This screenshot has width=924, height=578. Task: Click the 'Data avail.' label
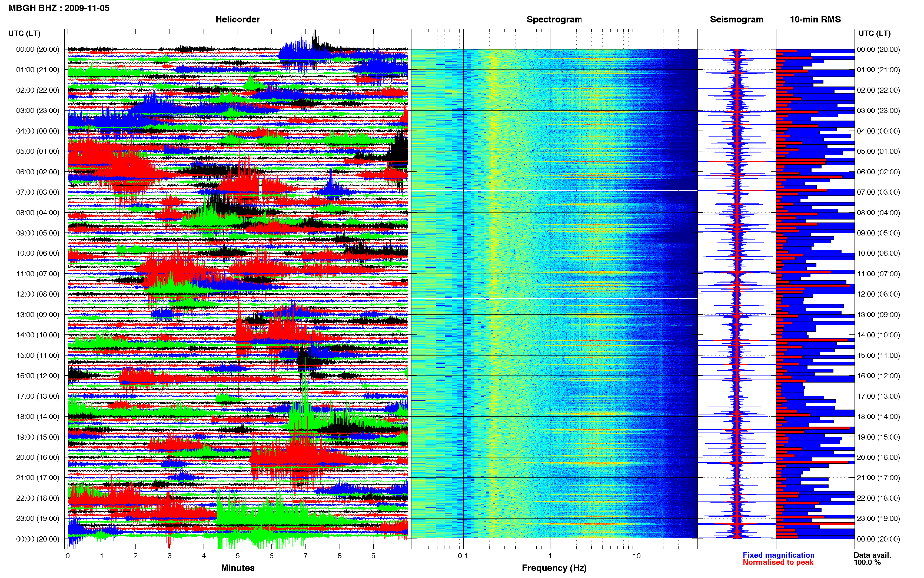(x=872, y=555)
